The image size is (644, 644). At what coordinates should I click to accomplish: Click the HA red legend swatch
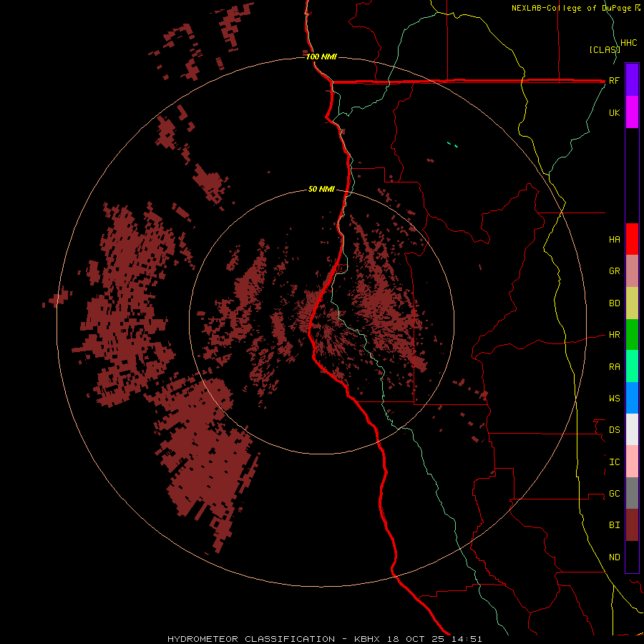[632, 239]
